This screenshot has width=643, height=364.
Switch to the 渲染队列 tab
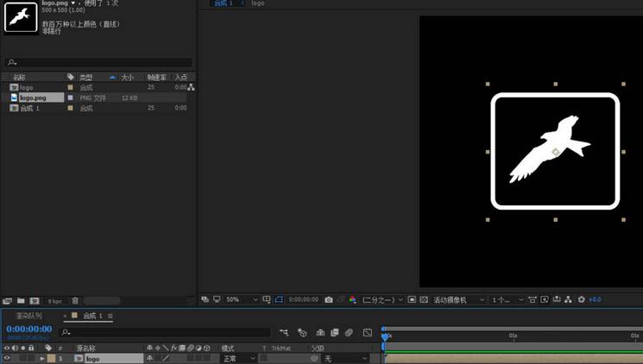click(28, 317)
